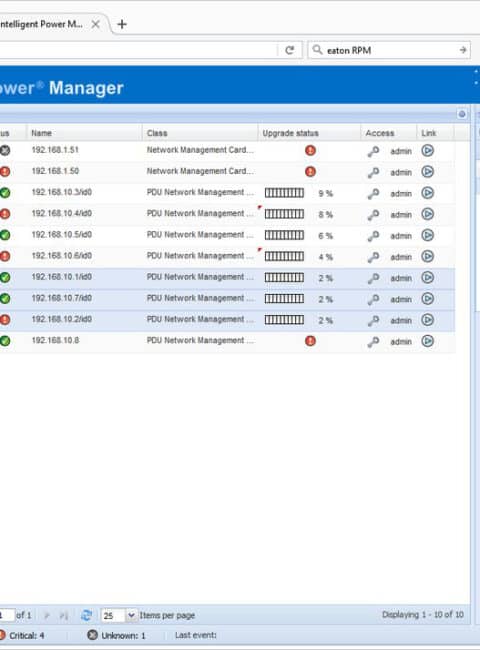Sort table by Upgrade status column
480x650 pixels.
[x=309, y=133]
